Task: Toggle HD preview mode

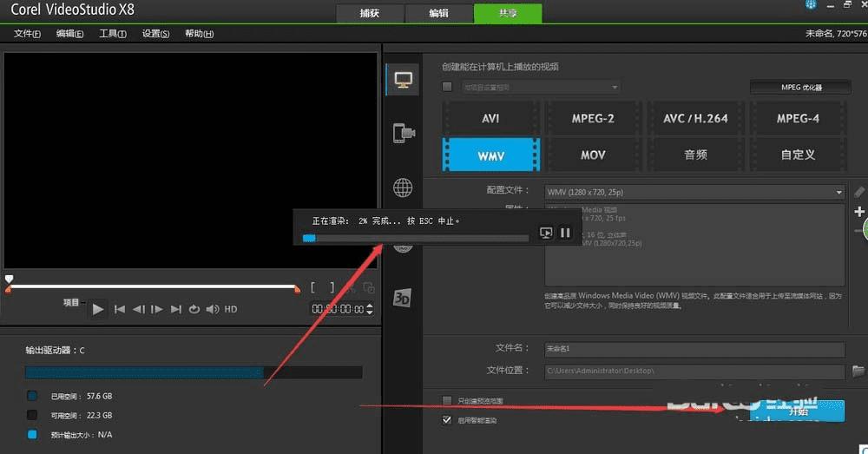Action: [231, 309]
